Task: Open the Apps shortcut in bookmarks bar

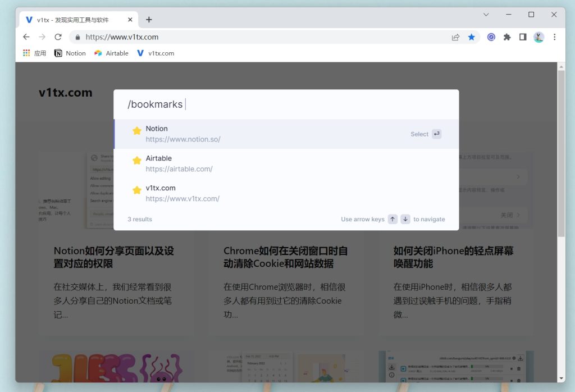Action: click(x=34, y=53)
